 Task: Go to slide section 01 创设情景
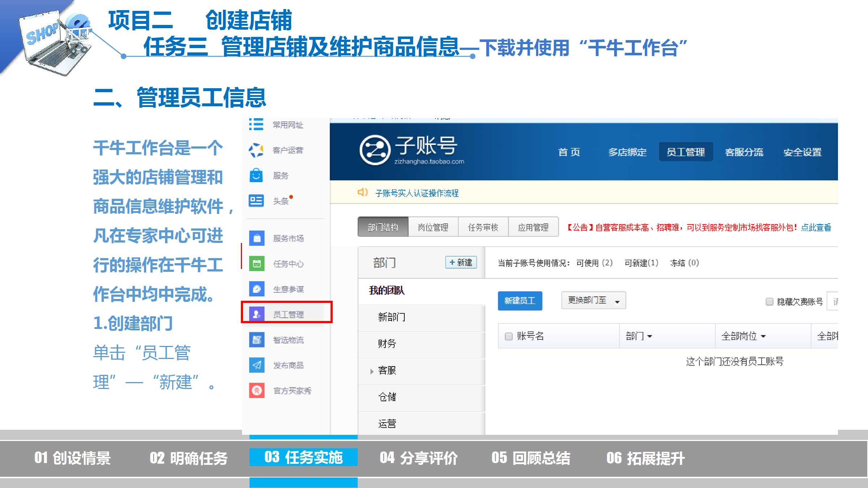tap(72, 458)
